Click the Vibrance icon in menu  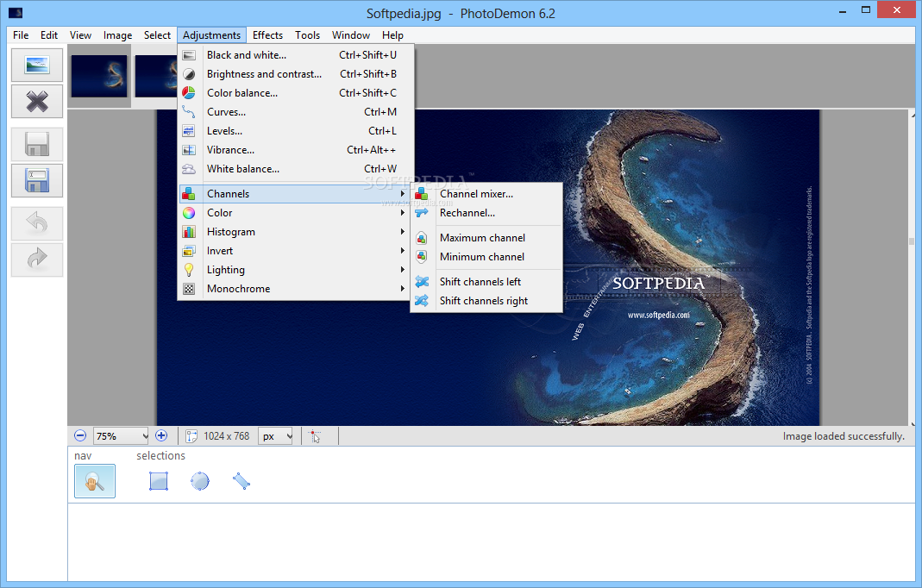point(189,150)
